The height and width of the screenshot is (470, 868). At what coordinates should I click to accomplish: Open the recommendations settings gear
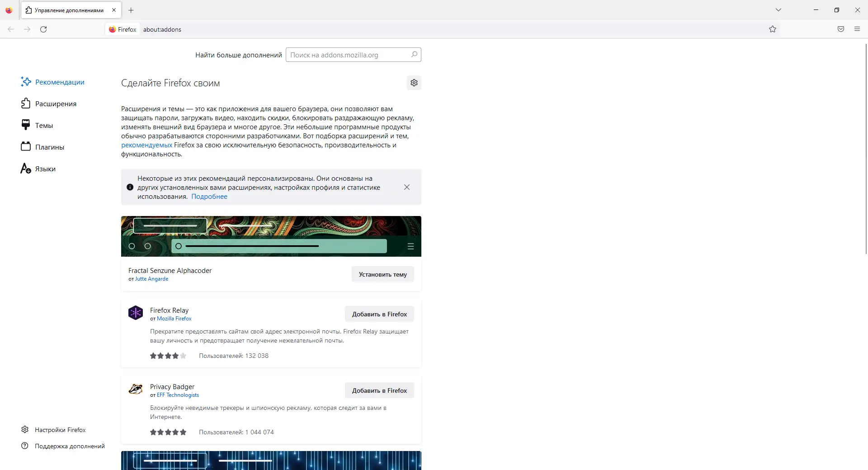414,83
